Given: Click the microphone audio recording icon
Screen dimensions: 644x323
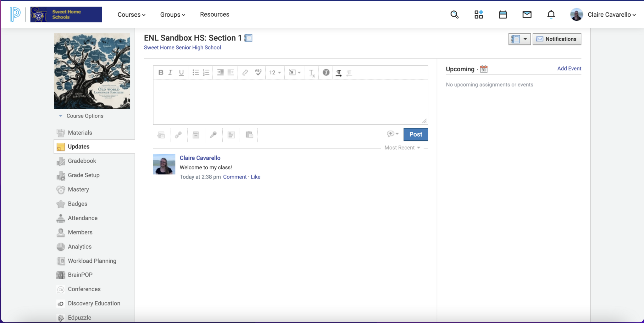Looking at the screenshot, I should pyautogui.click(x=213, y=135).
